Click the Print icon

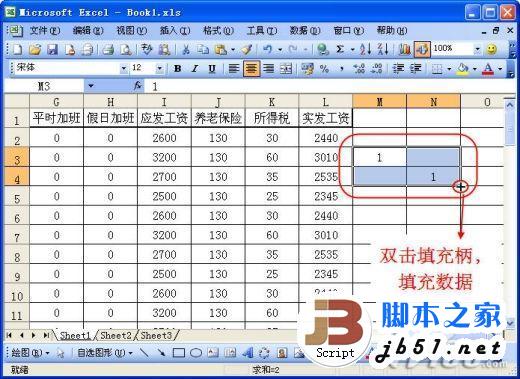[108, 50]
